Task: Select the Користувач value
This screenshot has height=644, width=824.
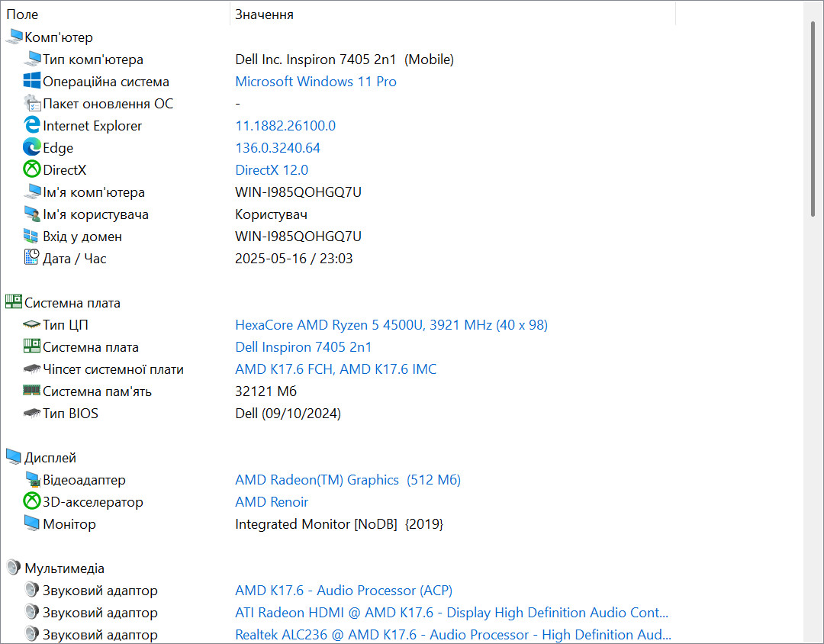Action: 271,214
